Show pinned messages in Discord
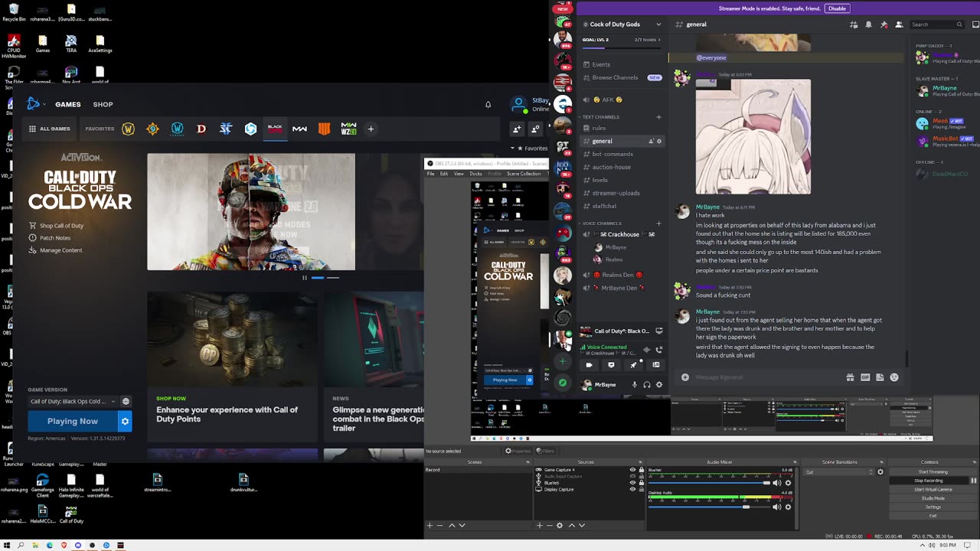This screenshot has width=980, height=551. (x=884, y=24)
